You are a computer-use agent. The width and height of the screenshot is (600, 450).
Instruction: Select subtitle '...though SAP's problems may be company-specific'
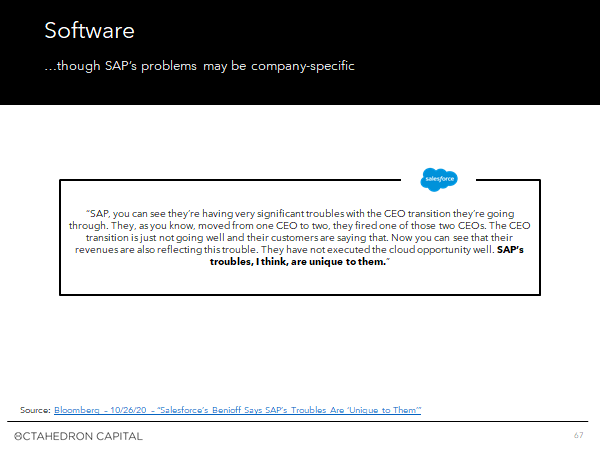(199, 66)
